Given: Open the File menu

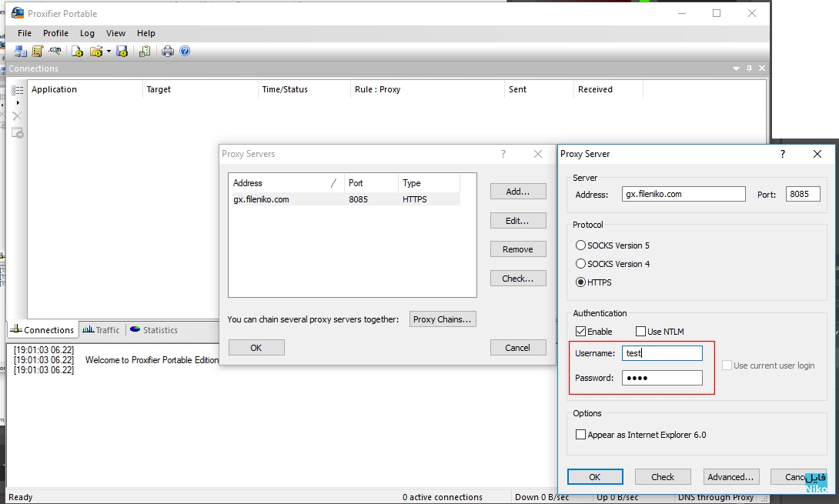Looking at the screenshot, I should coord(25,33).
